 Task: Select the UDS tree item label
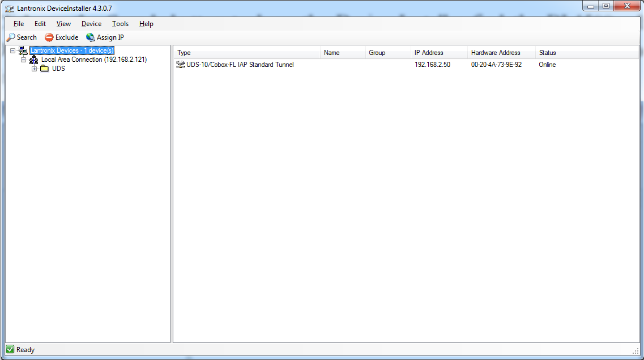point(58,69)
